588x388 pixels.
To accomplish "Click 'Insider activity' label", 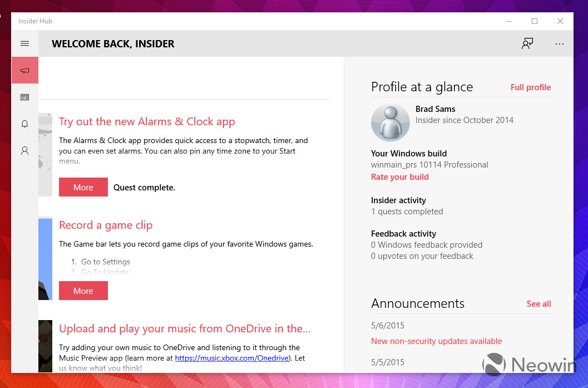I will (398, 200).
